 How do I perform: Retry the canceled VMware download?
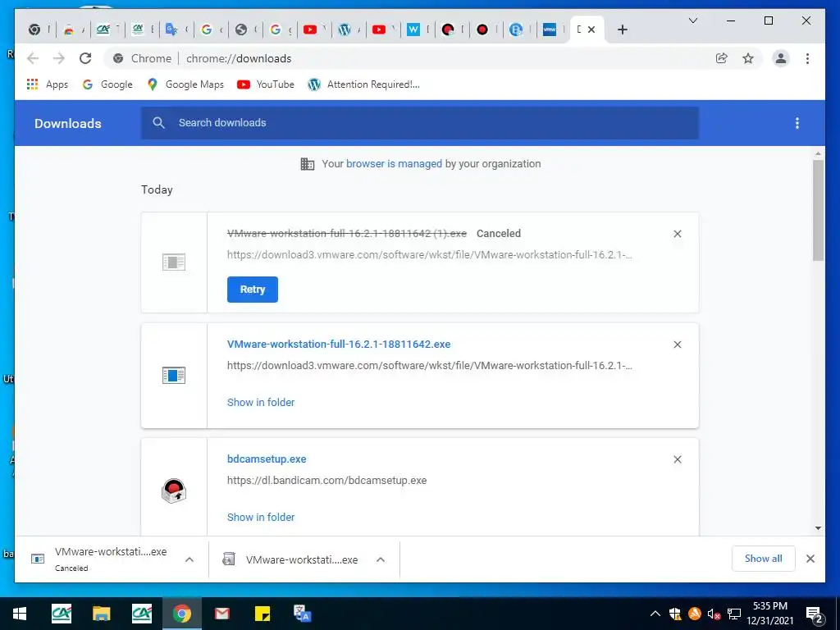coord(253,290)
